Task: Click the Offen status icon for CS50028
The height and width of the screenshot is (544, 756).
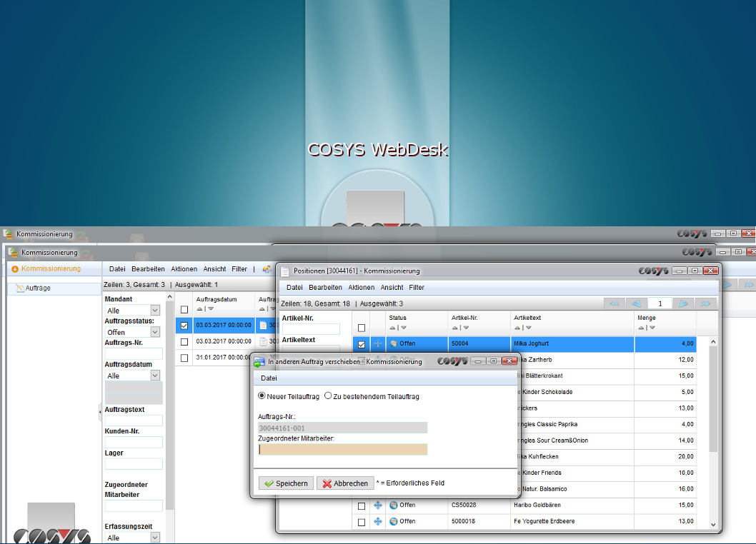Action: [394, 505]
